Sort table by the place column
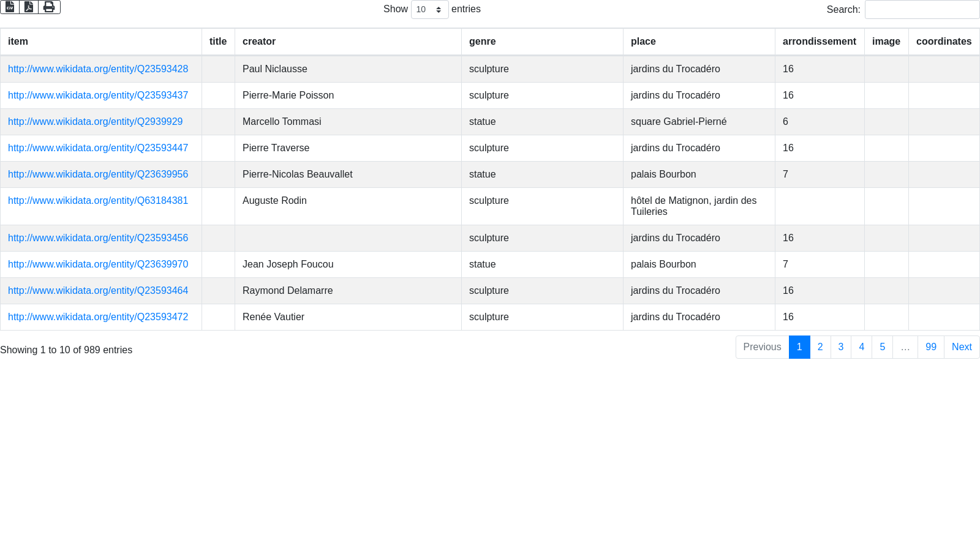The height and width of the screenshot is (551, 980). (643, 42)
